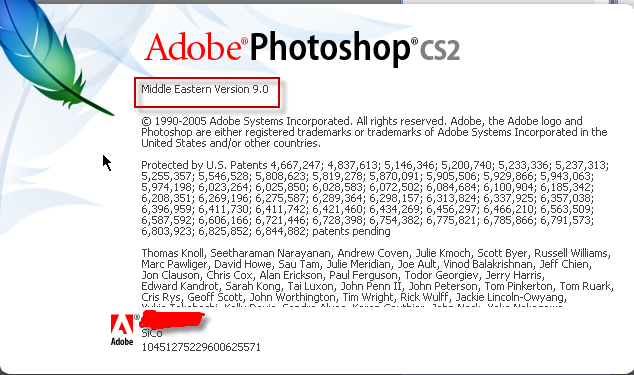634x375 pixels.
Task: Click the red Adobe wordmark in title
Action: (x=192, y=47)
